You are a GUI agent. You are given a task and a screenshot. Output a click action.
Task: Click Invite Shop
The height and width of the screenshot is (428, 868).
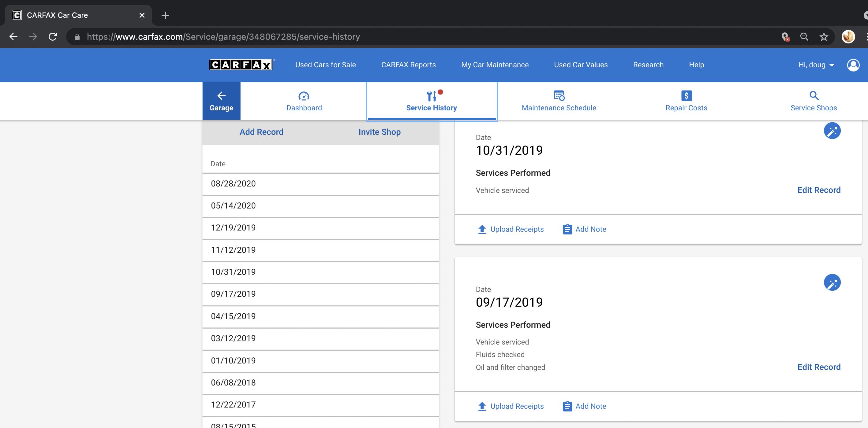tap(380, 132)
